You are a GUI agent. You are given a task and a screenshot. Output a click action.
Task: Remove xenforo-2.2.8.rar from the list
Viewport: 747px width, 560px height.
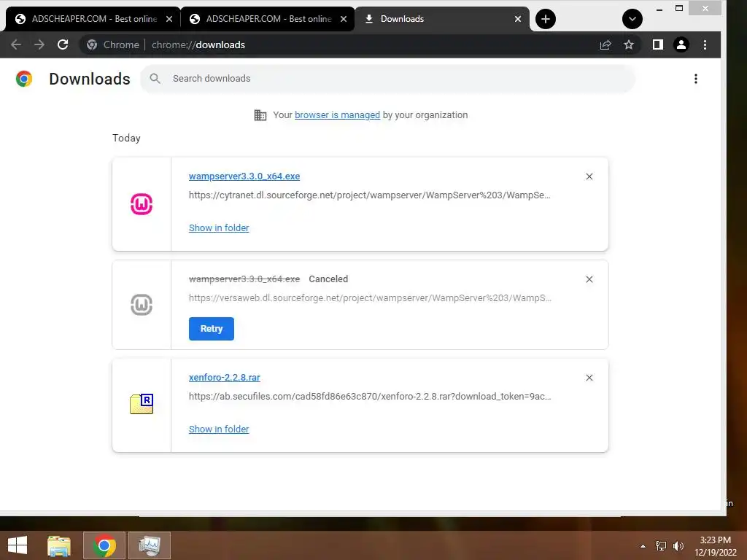[x=589, y=378]
